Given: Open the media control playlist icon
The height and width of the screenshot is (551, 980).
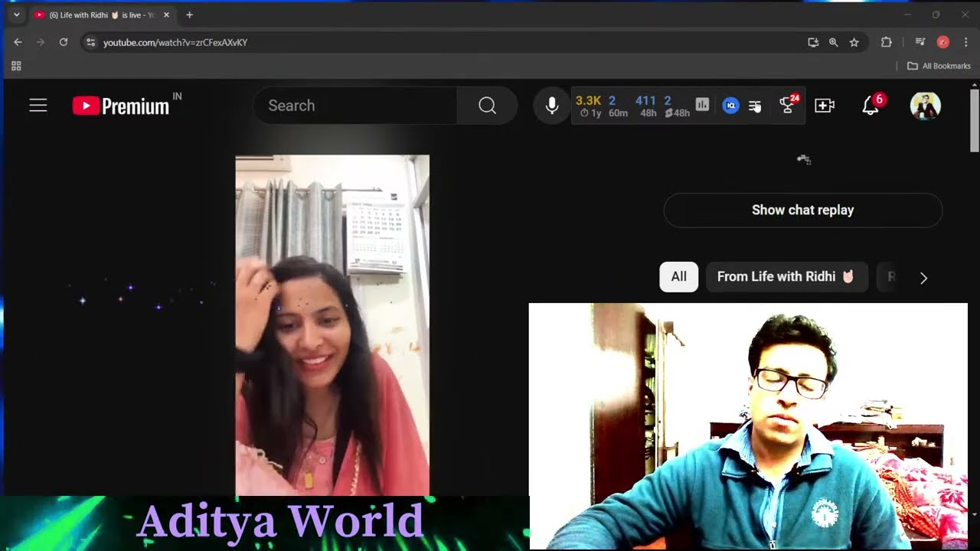Looking at the screenshot, I should [920, 42].
